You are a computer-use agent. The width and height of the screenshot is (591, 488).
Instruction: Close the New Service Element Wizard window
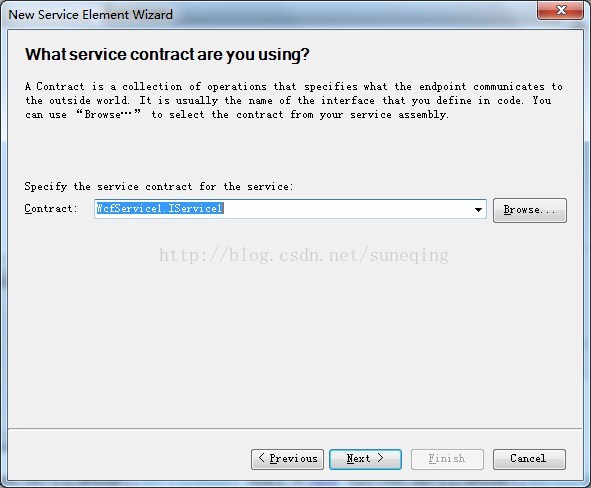pyautogui.click(x=560, y=10)
